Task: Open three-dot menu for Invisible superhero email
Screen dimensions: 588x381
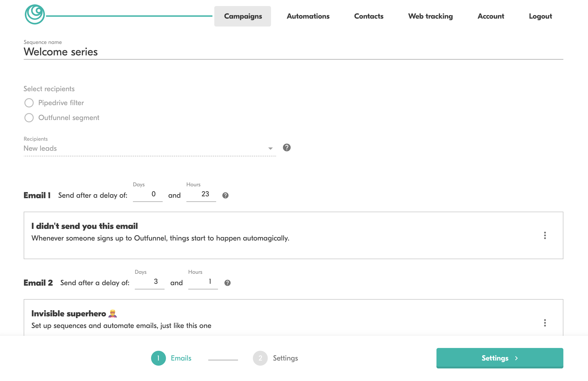Action: point(545,323)
